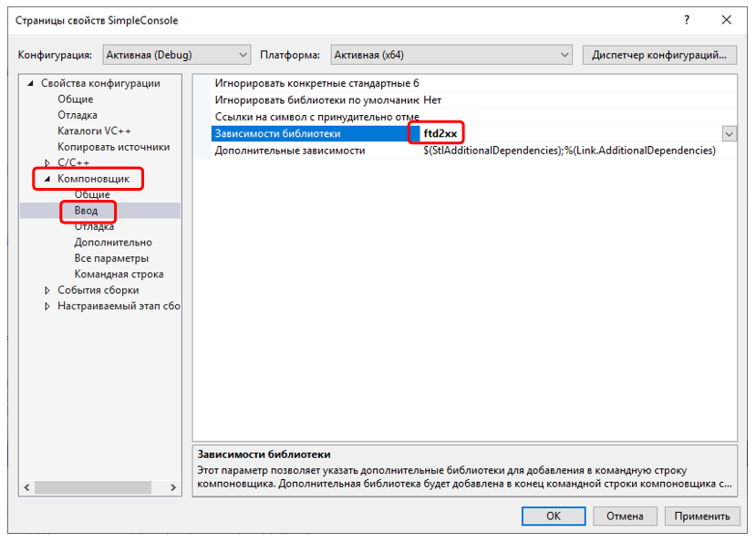Expand Настраиваемый этап сборки node
This screenshot has height=543, width=756.
[x=47, y=306]
